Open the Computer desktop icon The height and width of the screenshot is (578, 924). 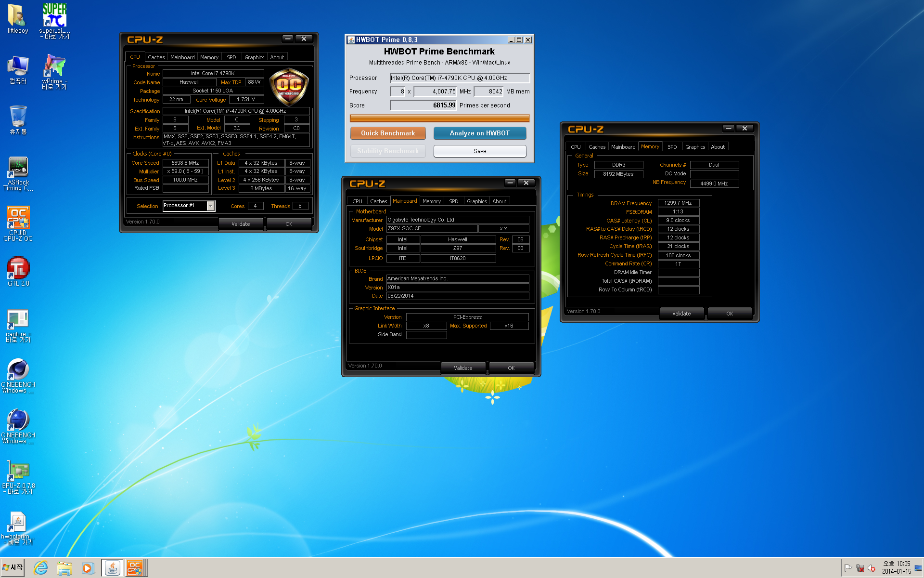coord(18,70)
